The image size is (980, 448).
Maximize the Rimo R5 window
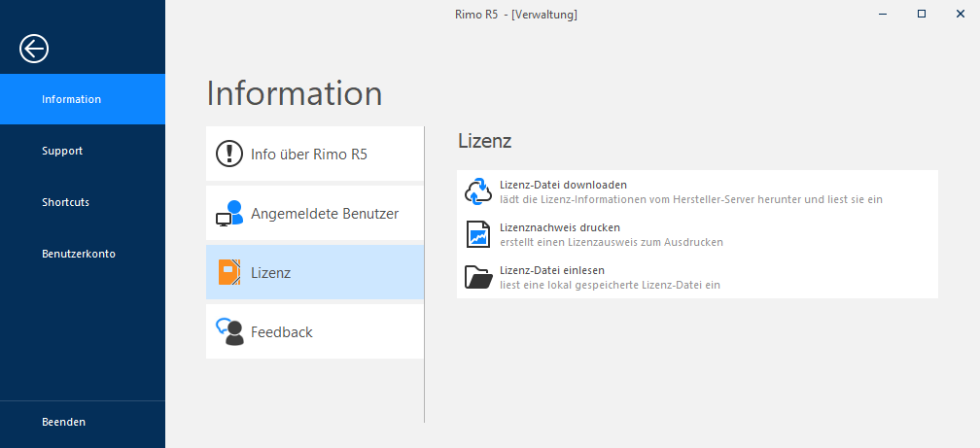click(922, 14)
